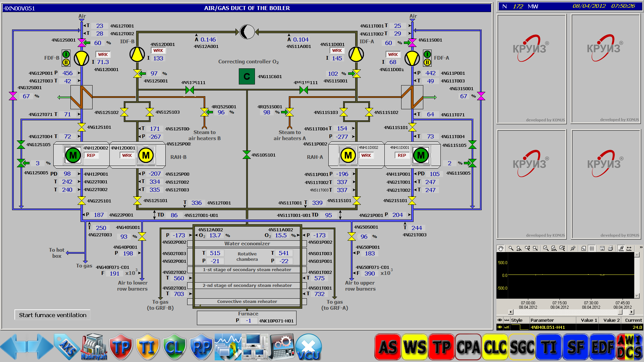Click the top-left KPYИЗ trend placeholder panel

(x=532, y=69)
